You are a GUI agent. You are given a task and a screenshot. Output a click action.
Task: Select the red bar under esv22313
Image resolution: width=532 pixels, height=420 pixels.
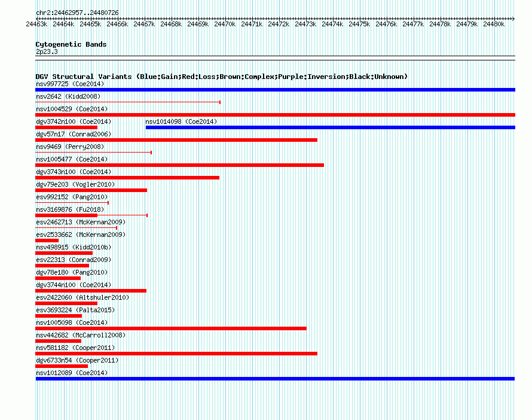pos(62,266)
